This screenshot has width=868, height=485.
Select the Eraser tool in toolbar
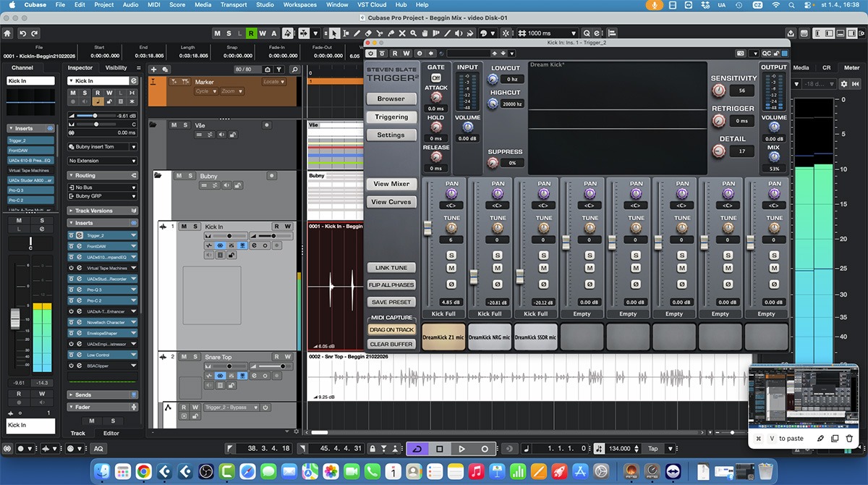click(x=368, y=33)
